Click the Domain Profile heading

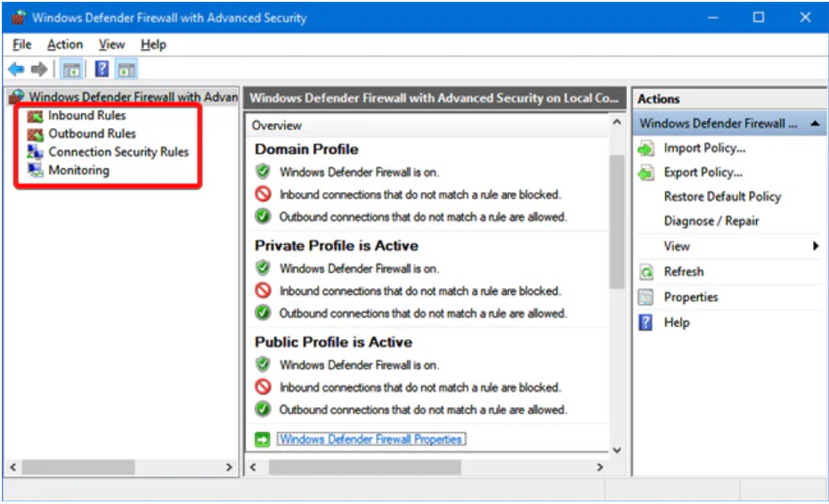pos(306,149)
